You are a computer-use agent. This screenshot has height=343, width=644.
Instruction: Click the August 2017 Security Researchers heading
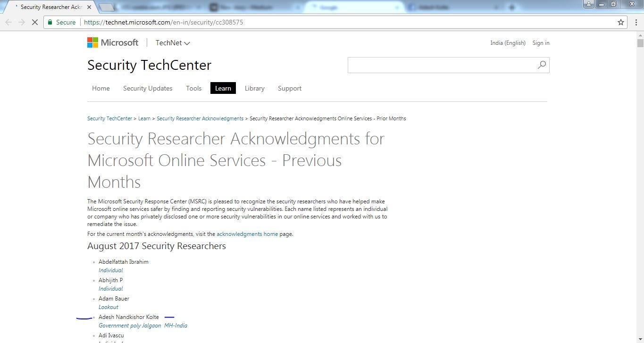click(x=157, y=246)
